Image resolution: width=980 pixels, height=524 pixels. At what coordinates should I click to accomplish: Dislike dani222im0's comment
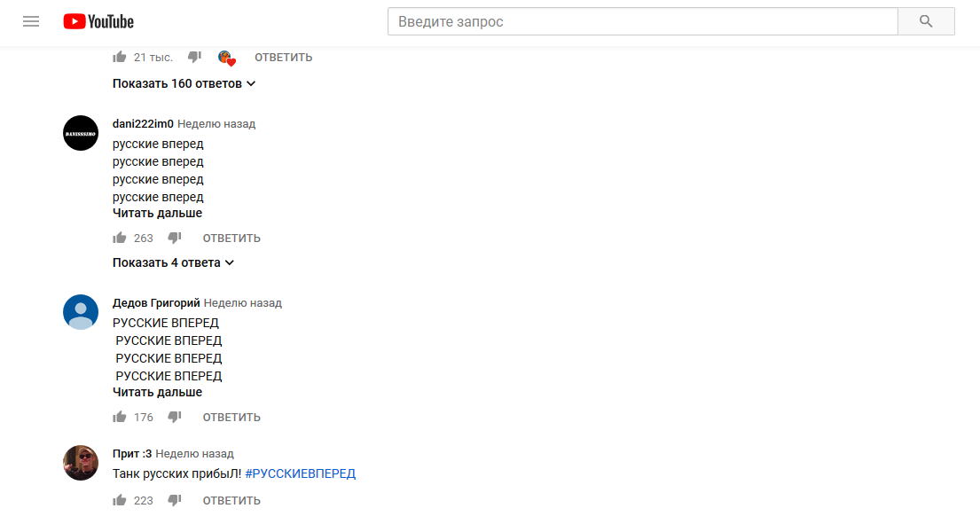point(175,238)
